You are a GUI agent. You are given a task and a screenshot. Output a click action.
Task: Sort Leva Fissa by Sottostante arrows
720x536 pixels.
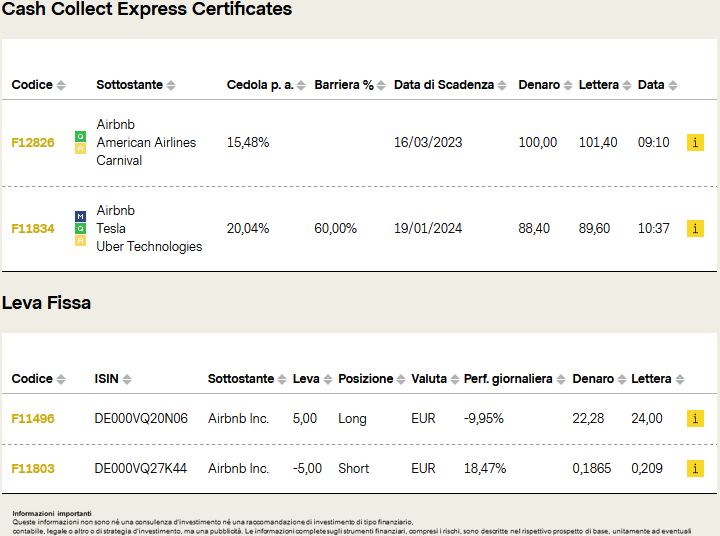coord(282,379)
